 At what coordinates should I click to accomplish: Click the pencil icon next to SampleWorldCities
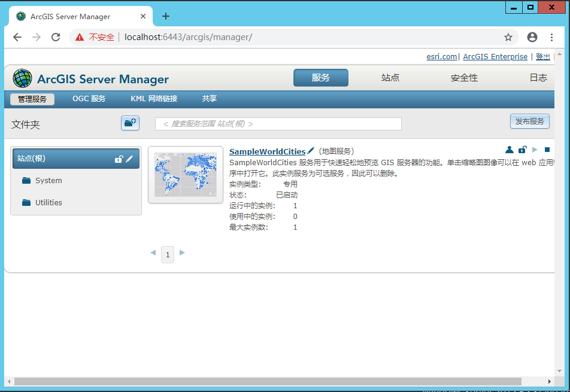point(310,150)
